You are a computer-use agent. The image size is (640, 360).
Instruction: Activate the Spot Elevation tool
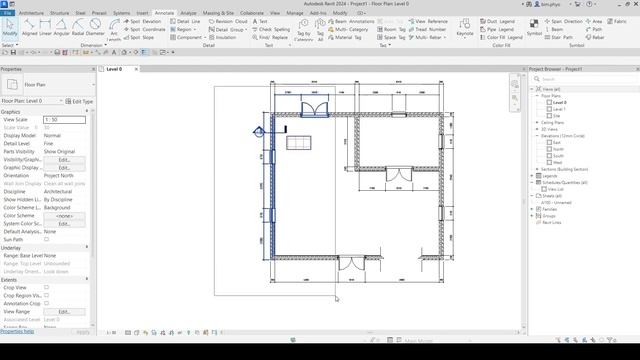pos(142,21)
